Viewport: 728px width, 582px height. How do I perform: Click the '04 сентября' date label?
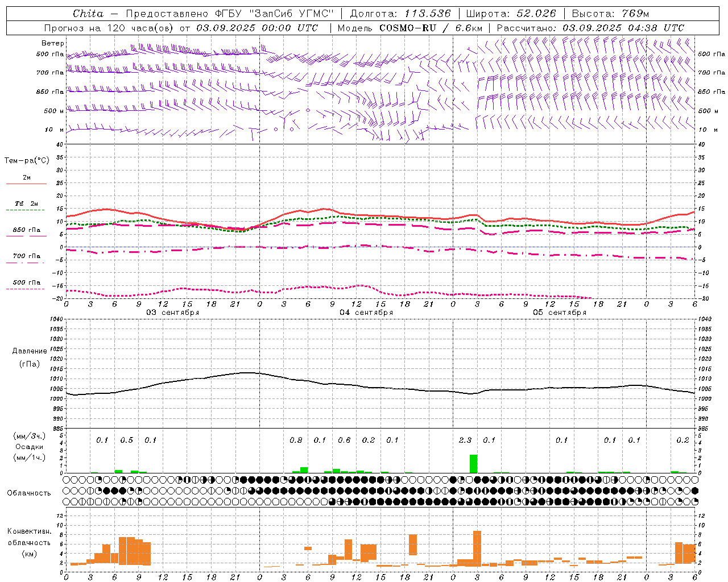(x=366, y=313)
